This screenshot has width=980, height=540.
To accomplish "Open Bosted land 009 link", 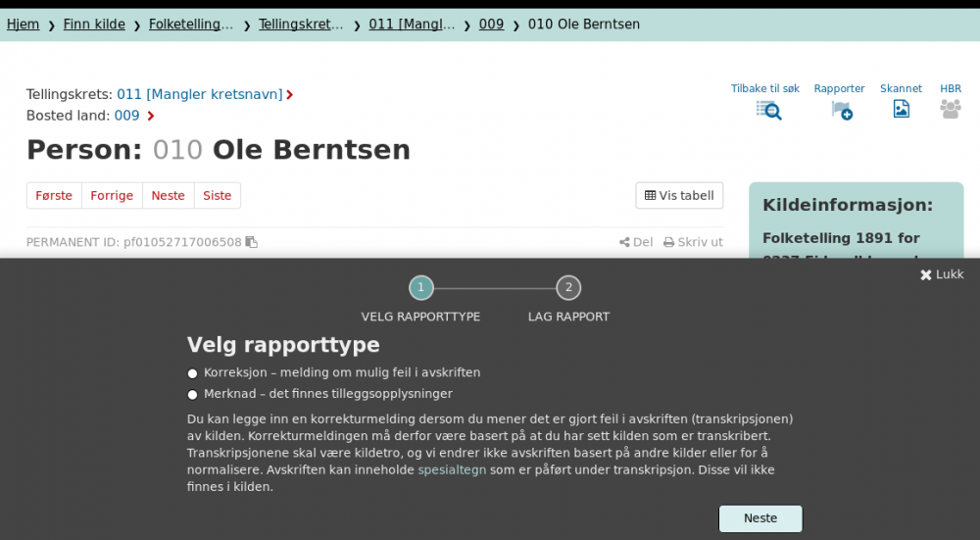I will pyautogui.click(x=127, y=116).
